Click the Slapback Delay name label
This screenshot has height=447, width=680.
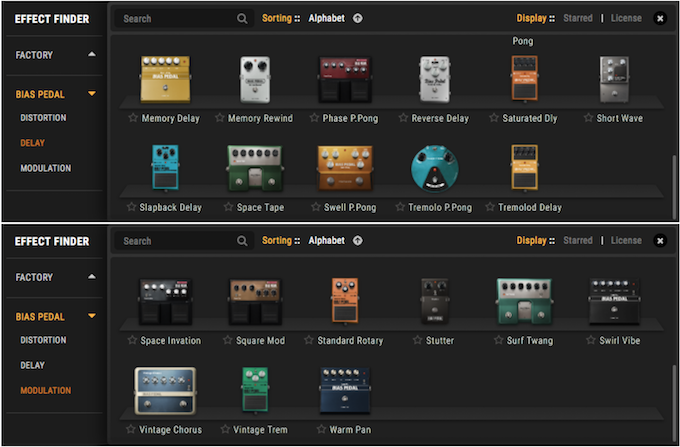(x=170, y=208)
